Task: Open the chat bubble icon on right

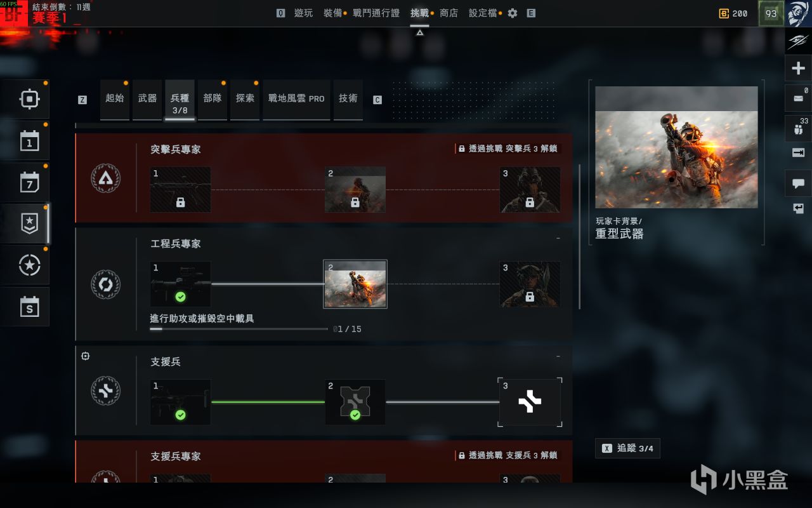Action: tap(798, 183)
